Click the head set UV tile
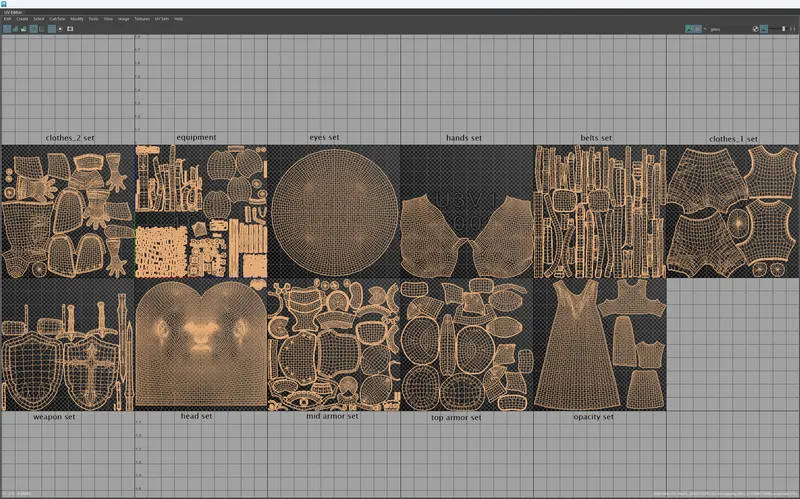This screenshot has width=800, height=499. 201,344
